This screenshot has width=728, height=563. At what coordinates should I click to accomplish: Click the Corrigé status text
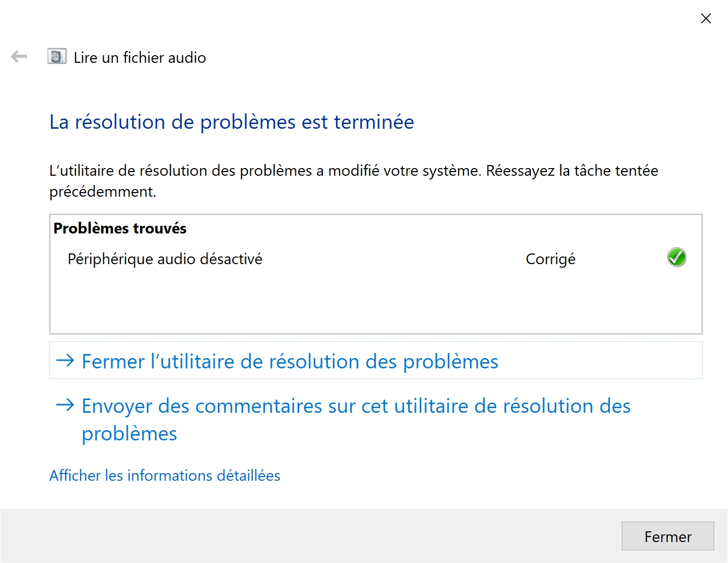[551, 259]
